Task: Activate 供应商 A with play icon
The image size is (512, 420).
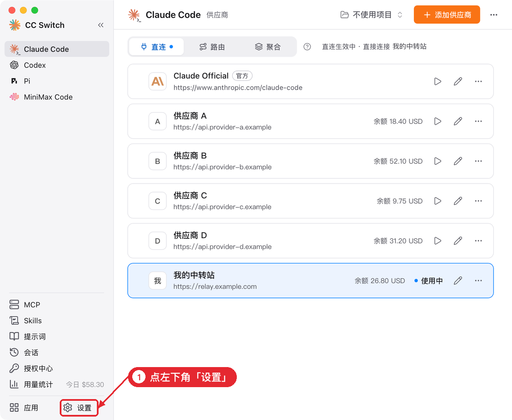Action: [x=438, y=121]
